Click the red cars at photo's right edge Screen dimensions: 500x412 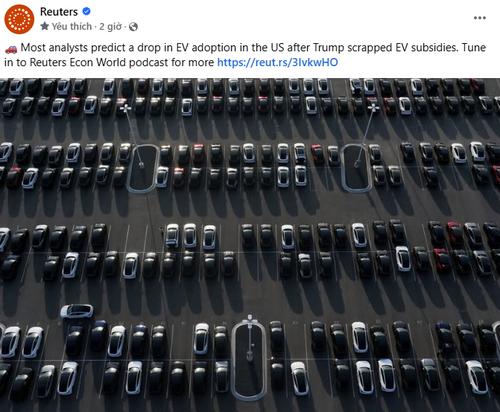point(449,244)
